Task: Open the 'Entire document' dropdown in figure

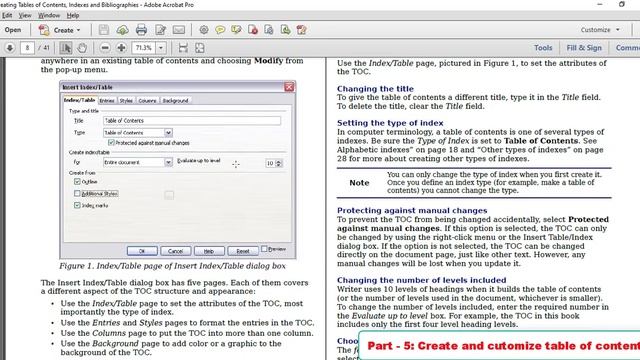Action: (168, 162)
